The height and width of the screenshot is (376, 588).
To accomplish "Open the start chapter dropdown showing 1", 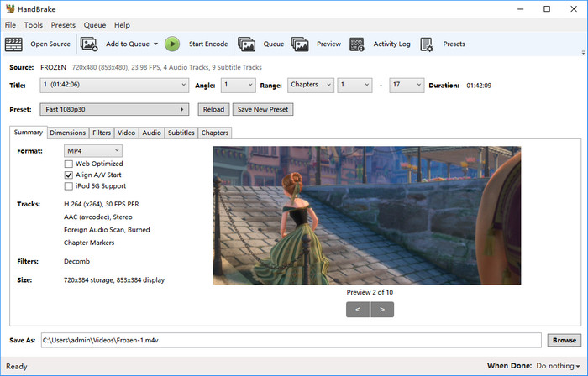I will (x=354, y=85).
